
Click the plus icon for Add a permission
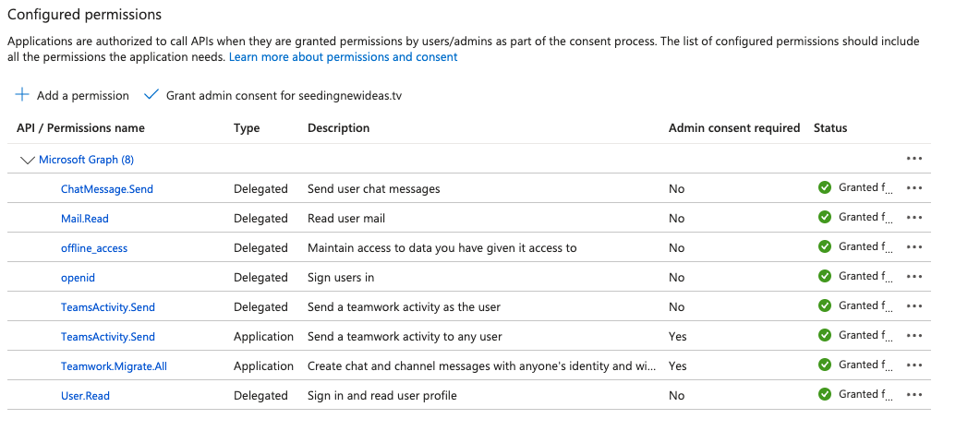coord(23,95)
